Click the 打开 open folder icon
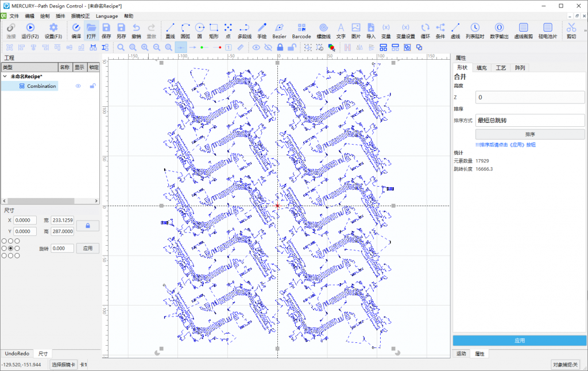The height and width of the screenshot is (371, 588). pyautogui.click(x=91, y=28)
